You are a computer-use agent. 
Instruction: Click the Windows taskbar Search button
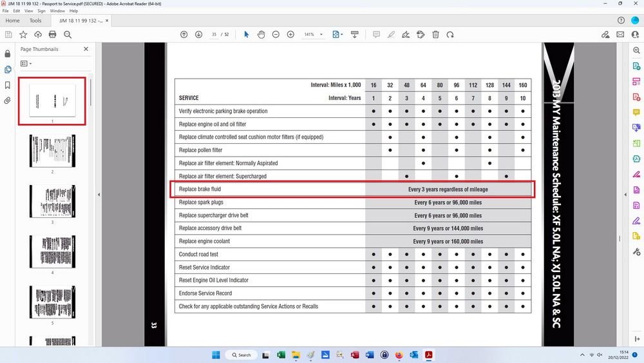tap(240, 355)
